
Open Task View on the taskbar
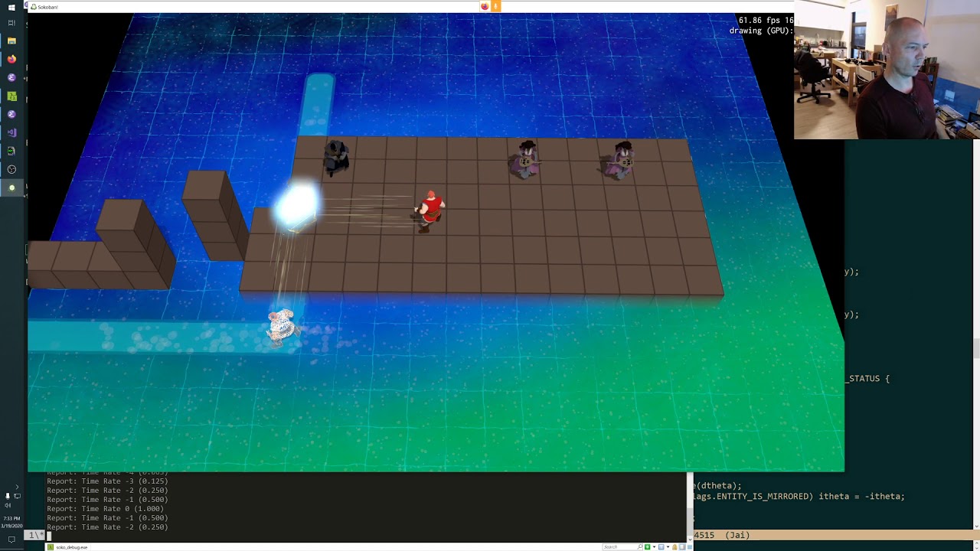11,23
